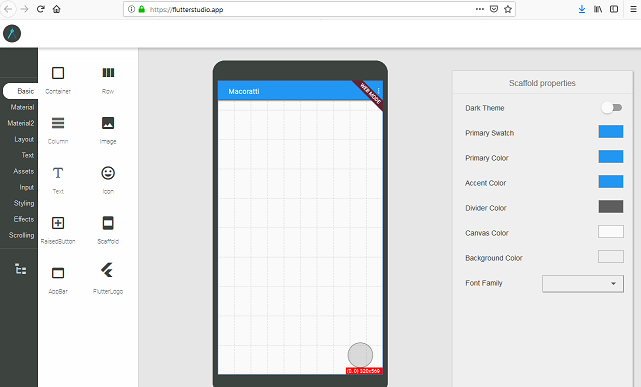Click the Font Family label
The height and width of the screenshot is (387, 641).
pos(484,283)
